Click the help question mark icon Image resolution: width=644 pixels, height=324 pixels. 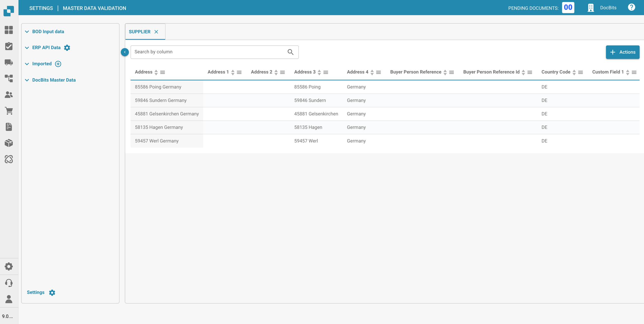click(x=631, y=8)
